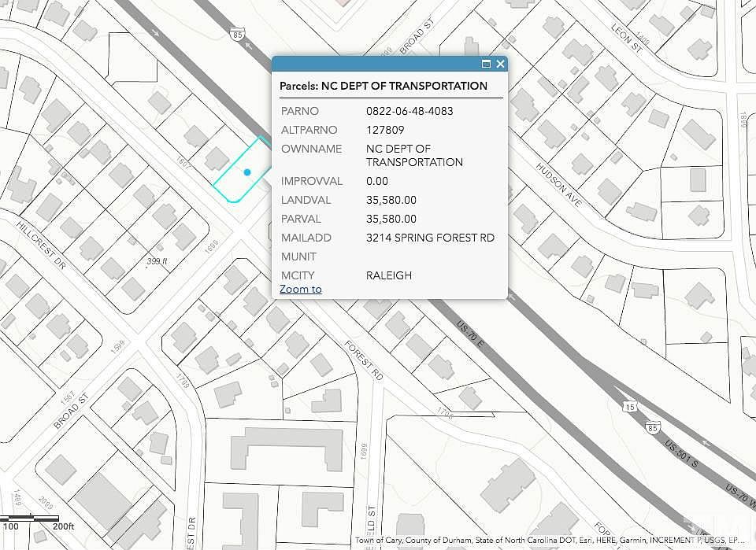Click the HUDSON AVE street label
The width and height of the screenshot is (756, 550).
[x=559, y=185]
